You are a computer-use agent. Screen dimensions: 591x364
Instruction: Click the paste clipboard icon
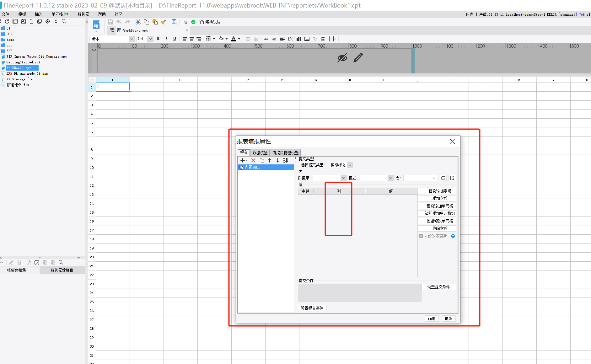155,22
